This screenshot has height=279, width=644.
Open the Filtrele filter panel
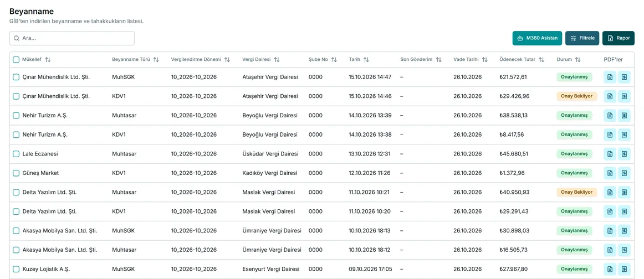pyautogui.click(x=582, y=38)
